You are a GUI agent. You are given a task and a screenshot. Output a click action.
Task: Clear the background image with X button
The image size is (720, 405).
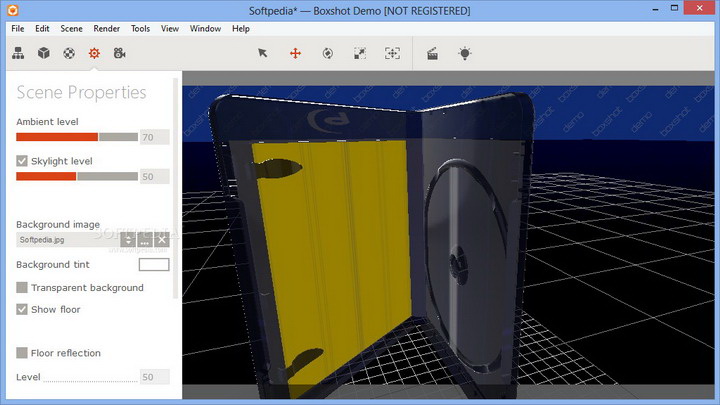click(x=161, y=240)
